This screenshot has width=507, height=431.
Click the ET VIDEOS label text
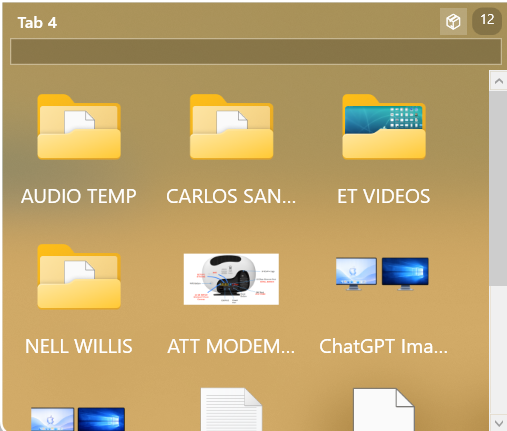point(384,196)
